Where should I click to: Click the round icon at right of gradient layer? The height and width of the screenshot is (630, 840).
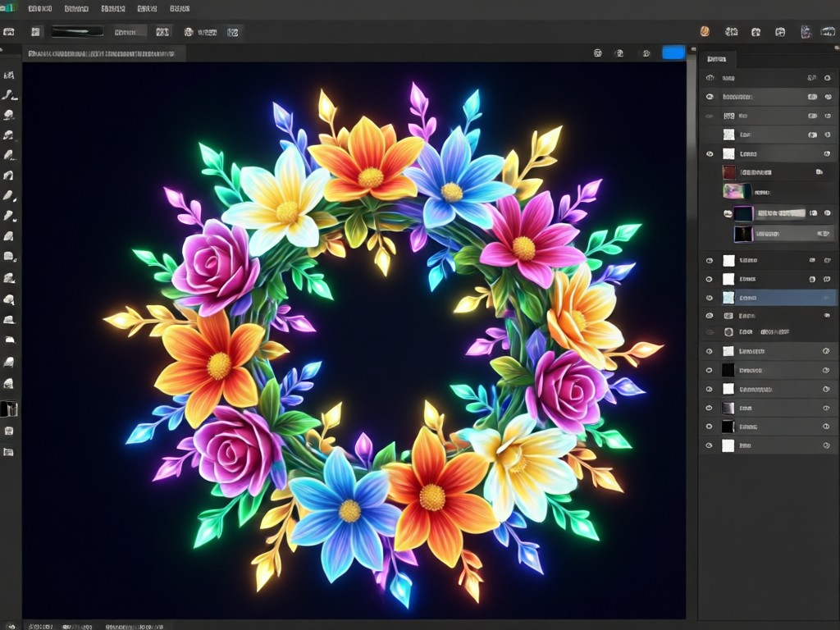(x=826, y=408)
